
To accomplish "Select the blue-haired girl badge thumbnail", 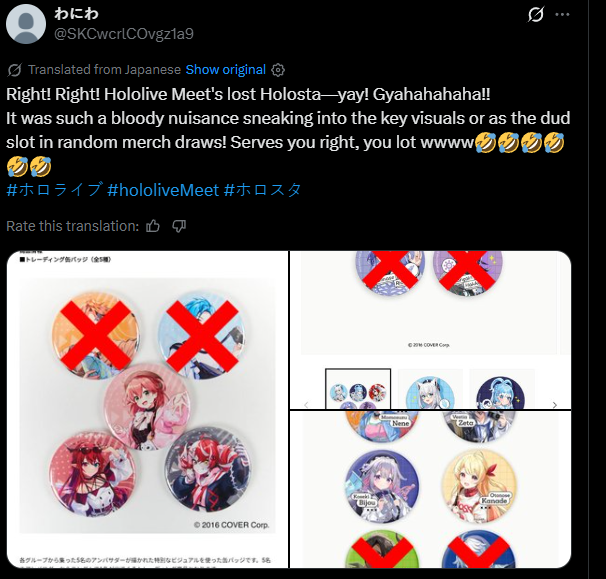I will [x=501, y=389].
